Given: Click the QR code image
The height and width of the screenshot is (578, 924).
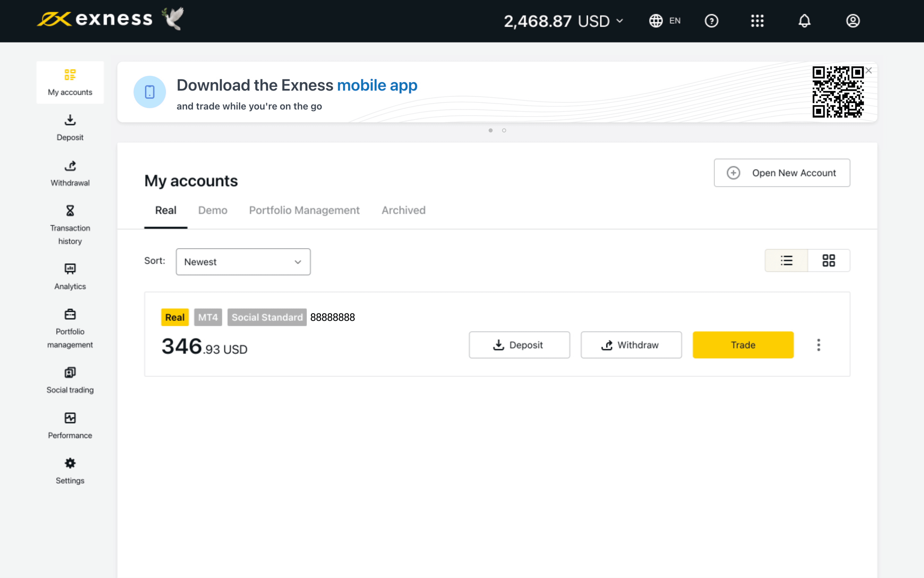Looking at the screenshot, I should point(838,92).
